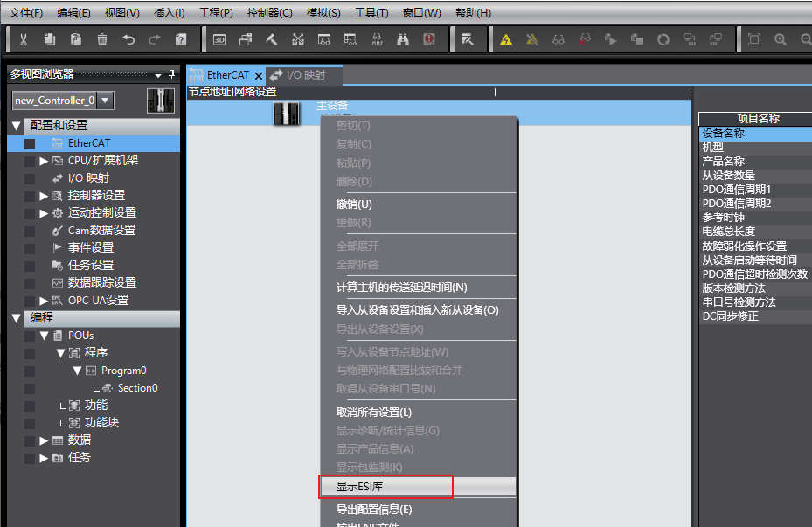This screenshot has height=527, width=812.
Task: Expand the 运动控制设置 tree node
Action: 44,213
